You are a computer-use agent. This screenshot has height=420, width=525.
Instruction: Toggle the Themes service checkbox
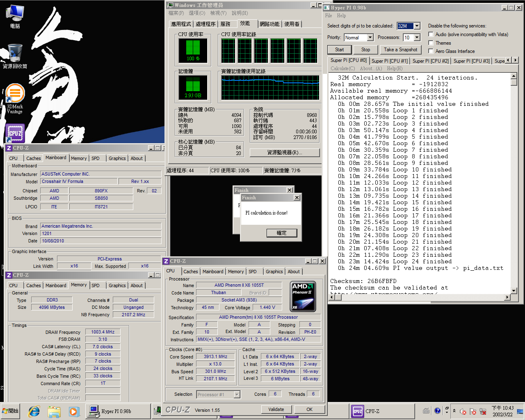tap(431, 43)
